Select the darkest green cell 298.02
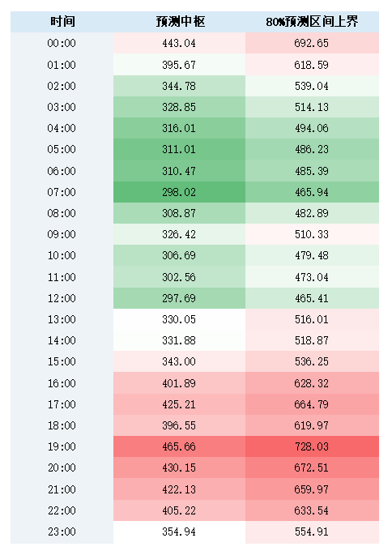This screenshot has height=555, width=392. (x=179, y=192)
